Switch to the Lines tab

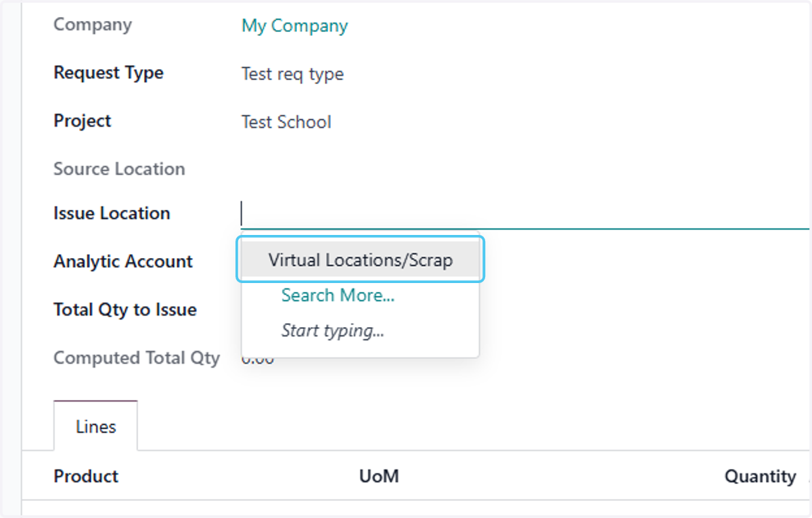(x=96, y=427)
